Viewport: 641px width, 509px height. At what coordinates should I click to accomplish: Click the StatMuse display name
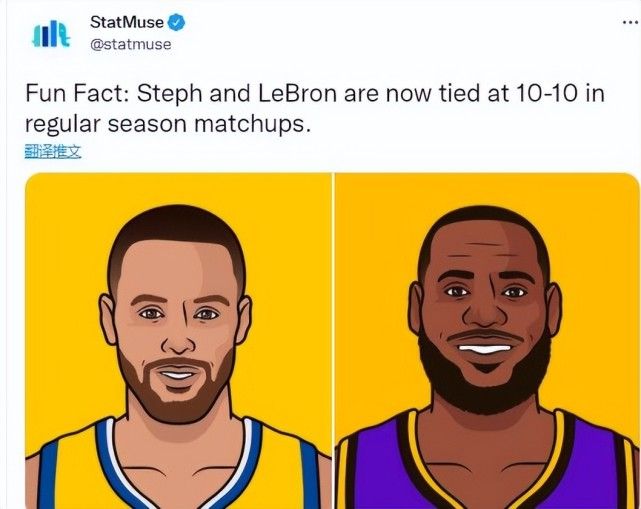(x=127, y=22)
